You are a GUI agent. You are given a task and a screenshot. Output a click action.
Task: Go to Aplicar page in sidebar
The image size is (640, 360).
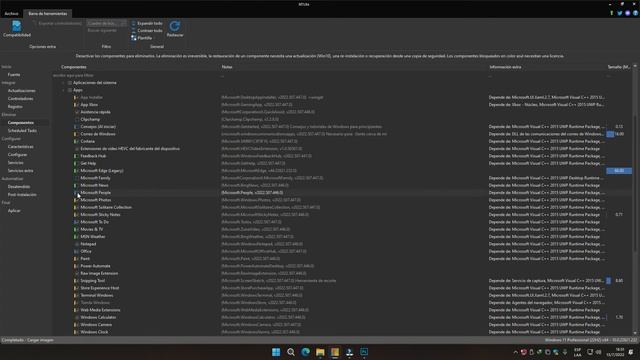(x=14, y=211)
